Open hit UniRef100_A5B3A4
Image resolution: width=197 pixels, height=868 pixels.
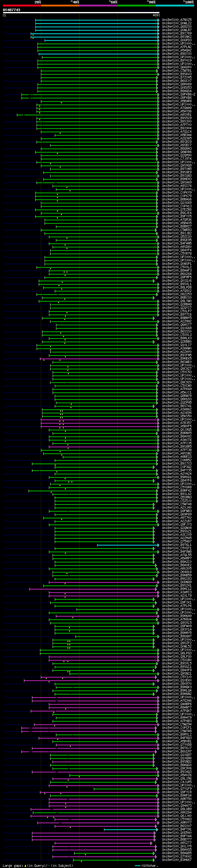(x=176, y=135)
